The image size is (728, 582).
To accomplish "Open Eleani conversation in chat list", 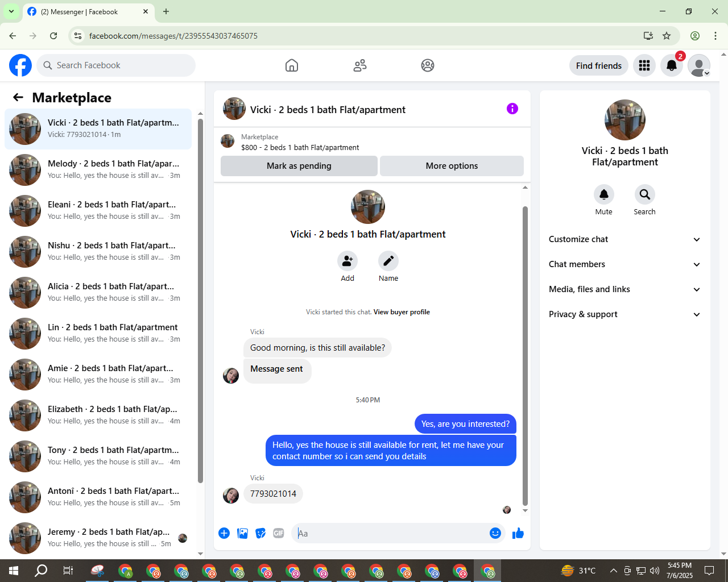I will click(98, 211).
